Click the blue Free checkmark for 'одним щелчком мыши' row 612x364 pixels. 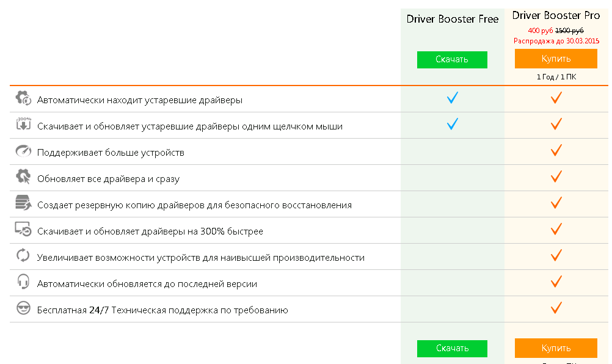tap(453, 123)
